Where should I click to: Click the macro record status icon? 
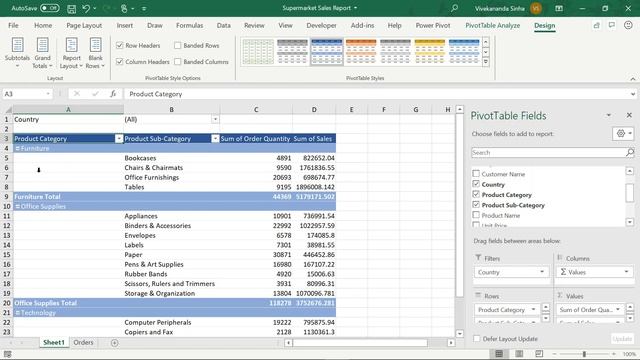pos(7,354)
